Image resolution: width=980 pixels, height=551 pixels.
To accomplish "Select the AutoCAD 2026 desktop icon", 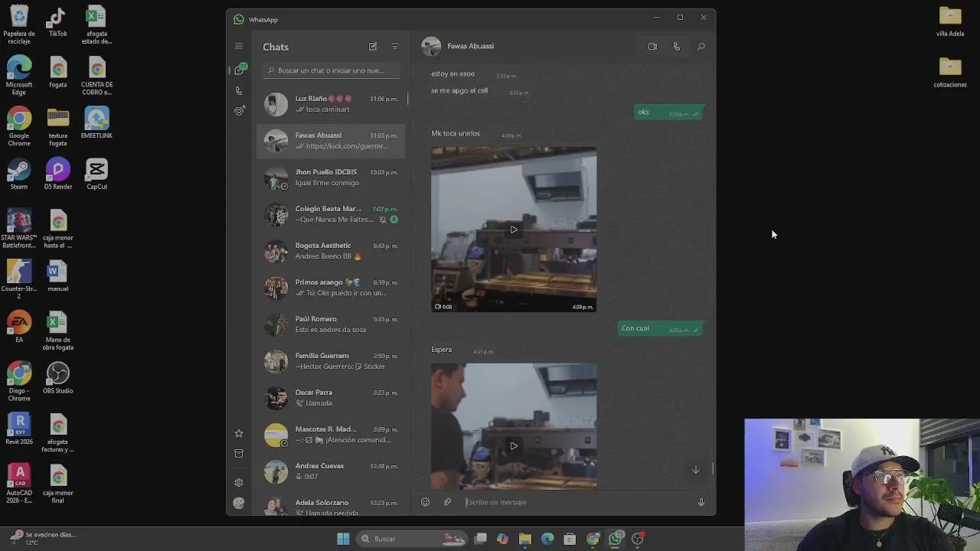I will (x=19, y=484).
